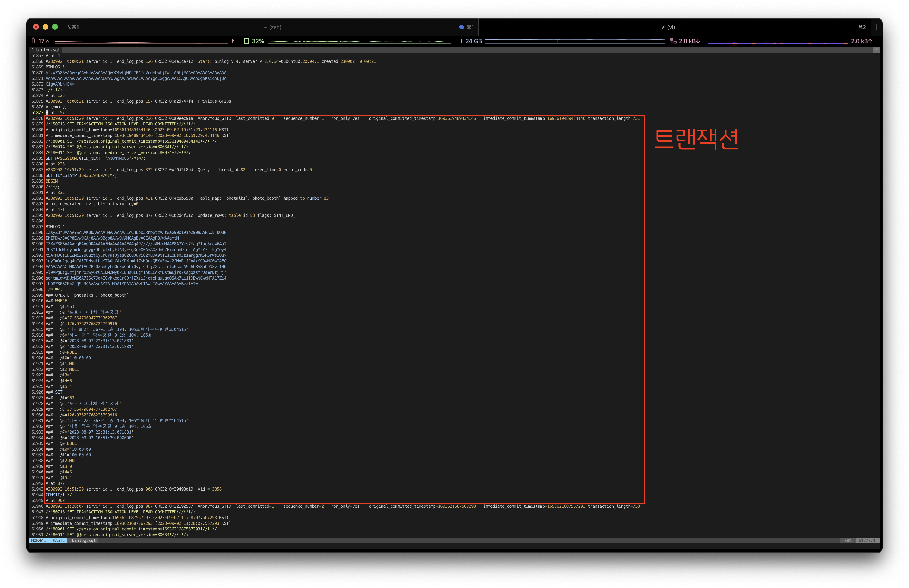Click the charging bolt icon
The image size is (909, 588).
(232, 41)
